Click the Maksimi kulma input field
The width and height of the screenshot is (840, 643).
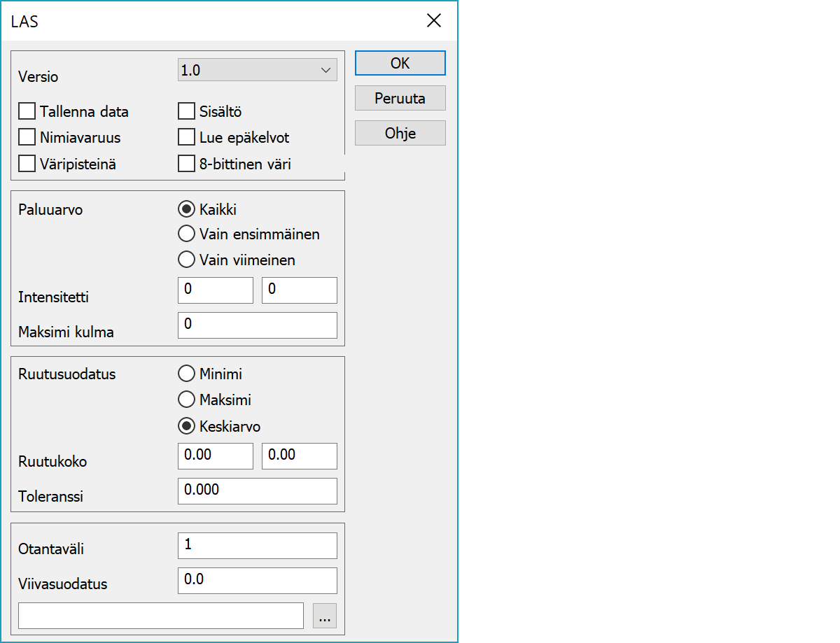(x=257, y=325)
